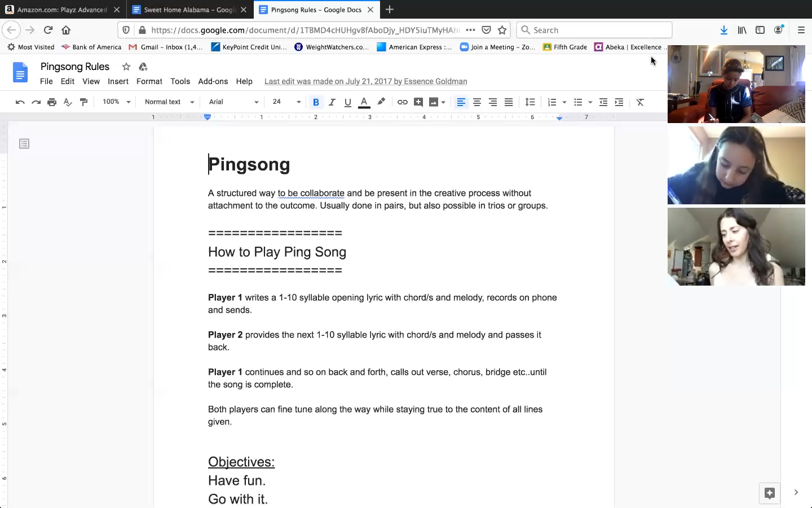Screen dimensions: 812x508
Task: Click the insert link icon
Action: pos(402,102)
